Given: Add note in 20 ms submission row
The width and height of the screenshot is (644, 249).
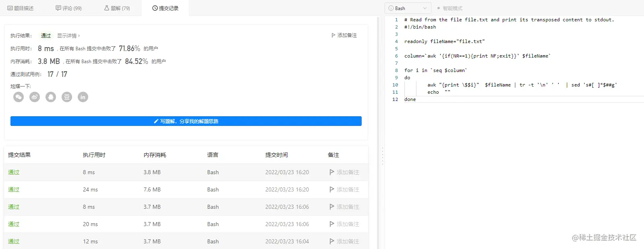Looking at the screenshot, I should [344, 224].
